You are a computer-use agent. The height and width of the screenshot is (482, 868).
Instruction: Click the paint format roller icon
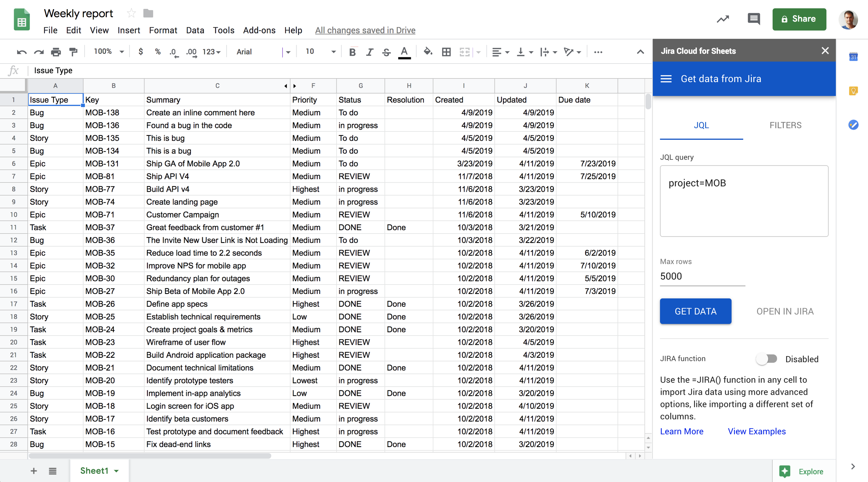[x=73, y=52]
